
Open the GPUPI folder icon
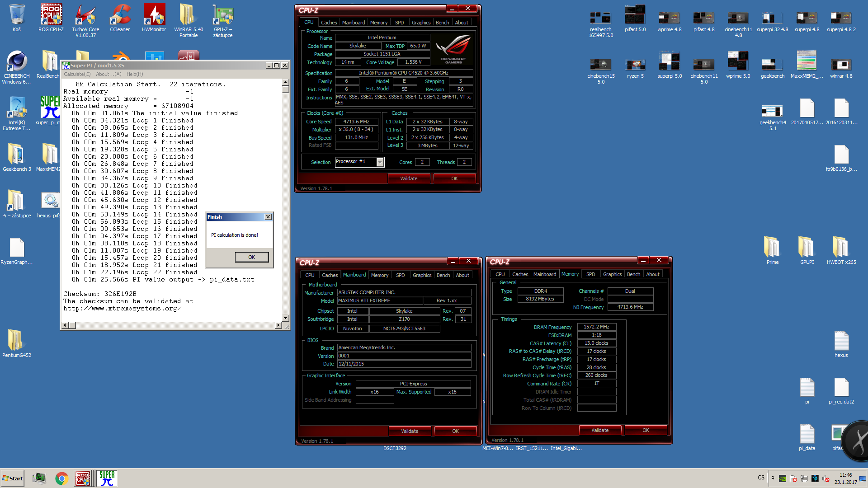(x=807, y=250)
